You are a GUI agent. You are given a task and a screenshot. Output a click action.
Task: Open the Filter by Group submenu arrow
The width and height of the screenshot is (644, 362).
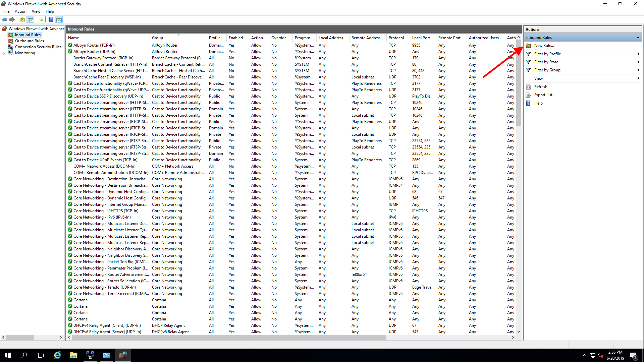tap(638, 70)
